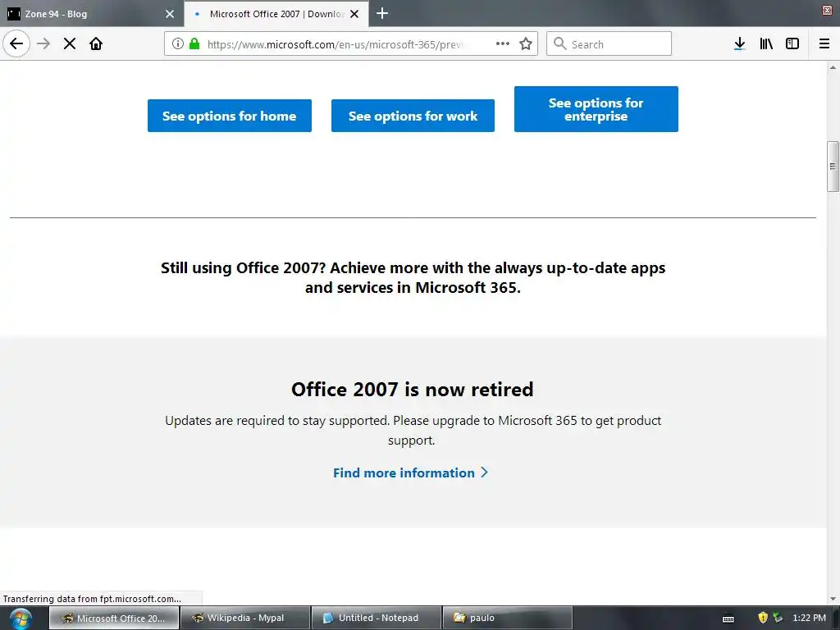Click the keyboard tray icon
840x630 pixels.
728,619
